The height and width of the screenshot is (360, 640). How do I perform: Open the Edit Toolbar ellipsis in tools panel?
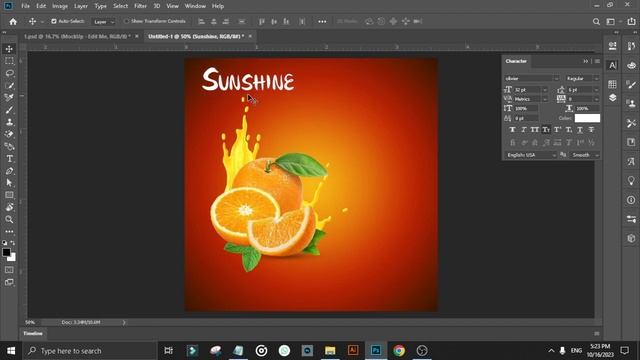(x=9, y=231)
